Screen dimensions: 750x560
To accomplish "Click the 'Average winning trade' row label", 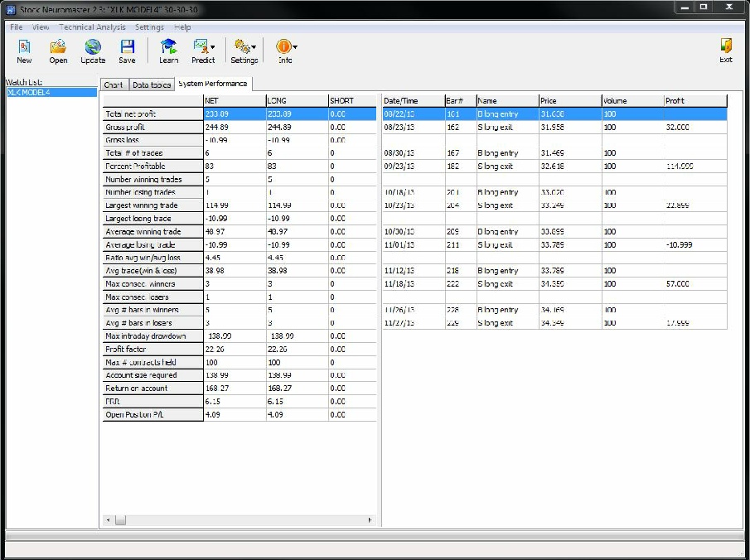I will pos(153,231).
